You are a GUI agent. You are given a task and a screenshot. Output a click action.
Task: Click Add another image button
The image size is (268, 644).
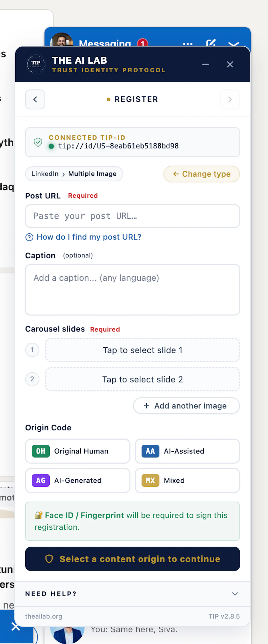click(186, 405)
